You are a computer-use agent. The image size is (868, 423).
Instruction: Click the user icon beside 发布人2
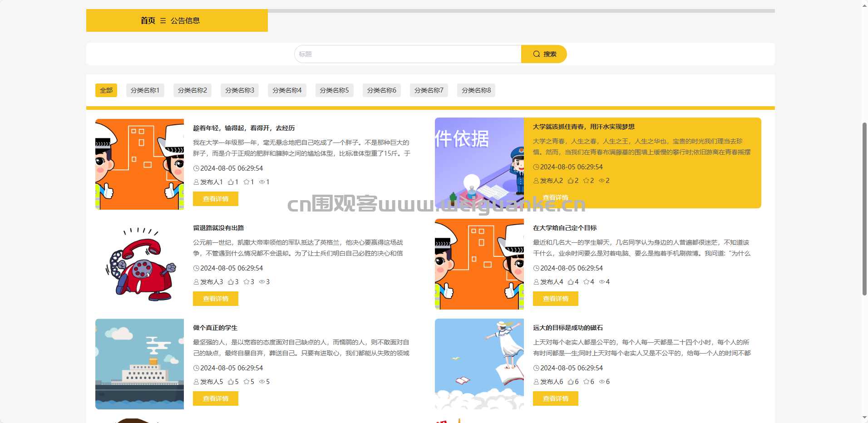click(x=536, y=181)
